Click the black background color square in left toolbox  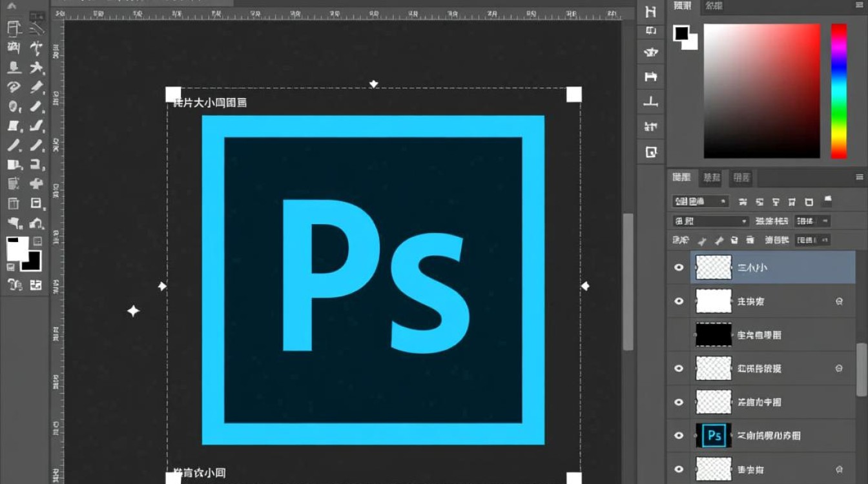(31, 261)
